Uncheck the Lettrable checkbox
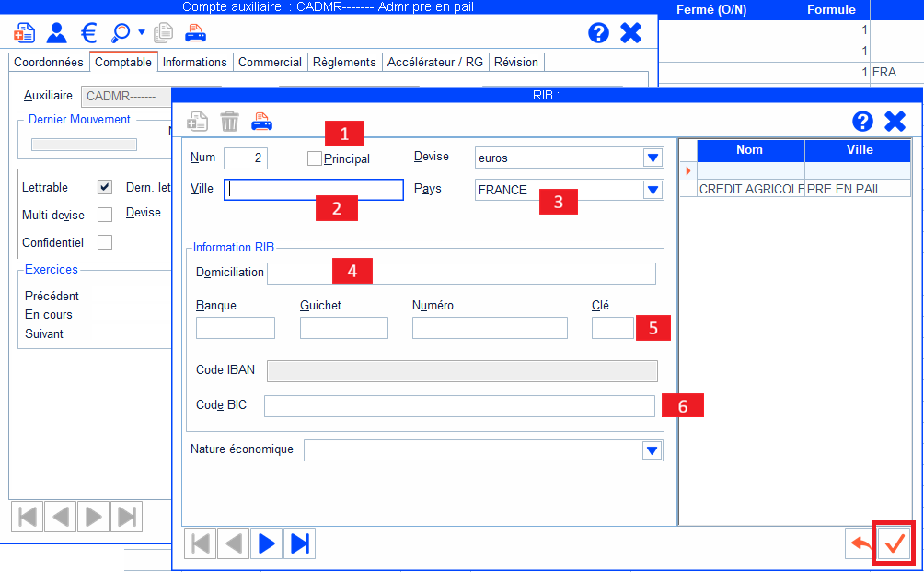 (105, 188)
